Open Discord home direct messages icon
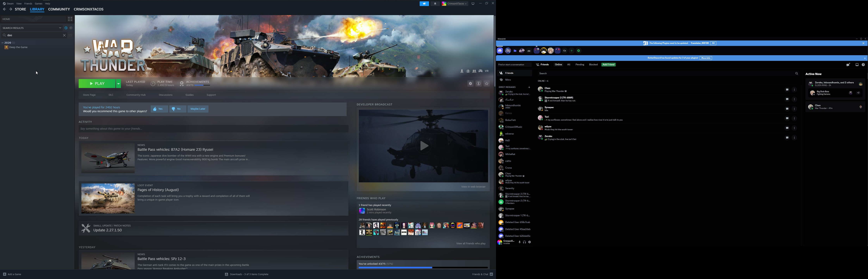Viewport: 868px width, 279px height. pos(500,51)
